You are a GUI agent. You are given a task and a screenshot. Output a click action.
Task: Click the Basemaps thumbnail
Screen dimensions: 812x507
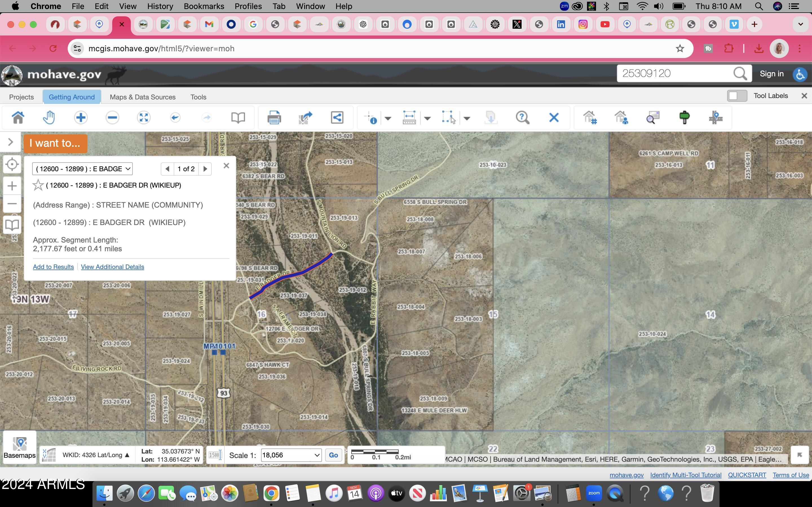(x=19, y=443)
